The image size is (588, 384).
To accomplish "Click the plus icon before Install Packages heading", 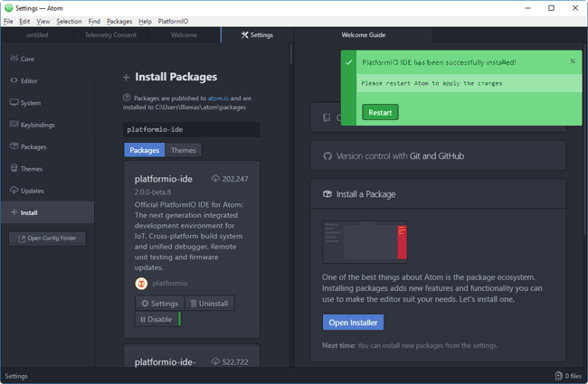I will [126, 77].
